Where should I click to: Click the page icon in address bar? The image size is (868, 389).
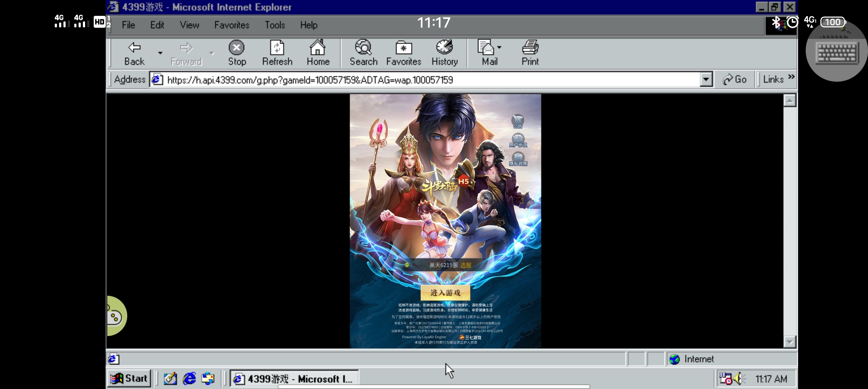[x=157, y=80]
